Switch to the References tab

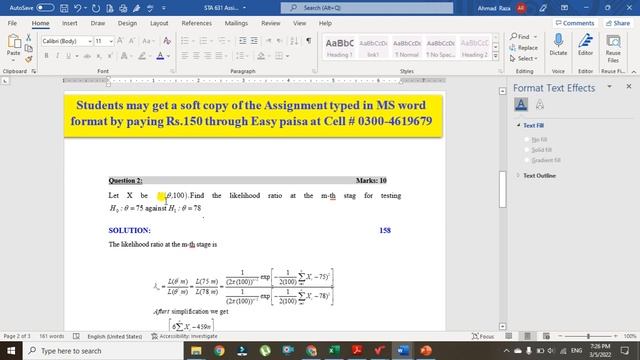[196, 23]
